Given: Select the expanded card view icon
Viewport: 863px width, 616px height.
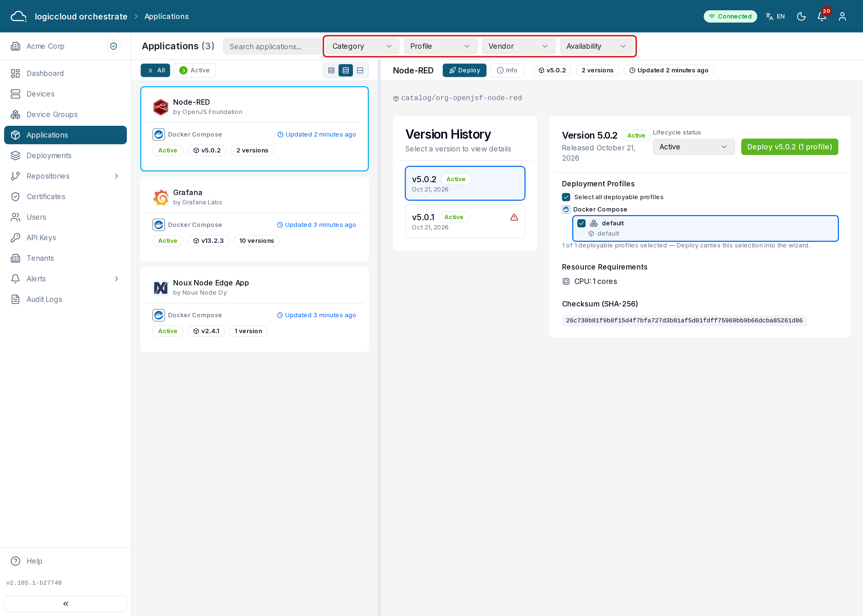Looking at the screenshot, I should (360, 71).
